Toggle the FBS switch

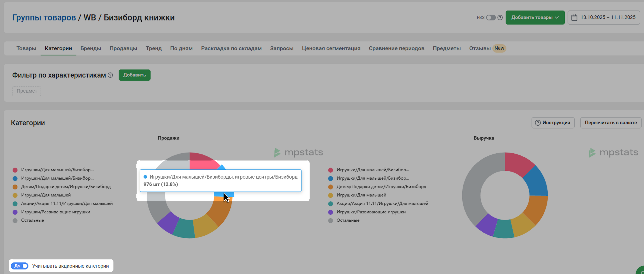pyautogui.click(x=490, y=18)
